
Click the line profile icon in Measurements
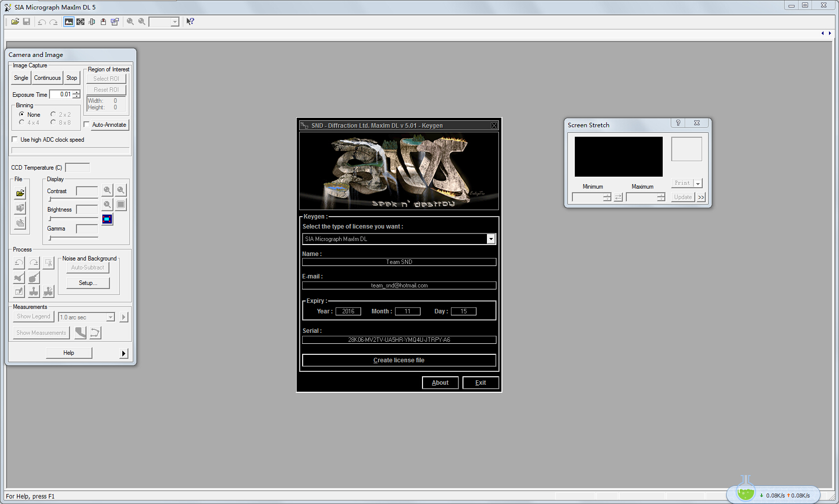click(80, 332)
